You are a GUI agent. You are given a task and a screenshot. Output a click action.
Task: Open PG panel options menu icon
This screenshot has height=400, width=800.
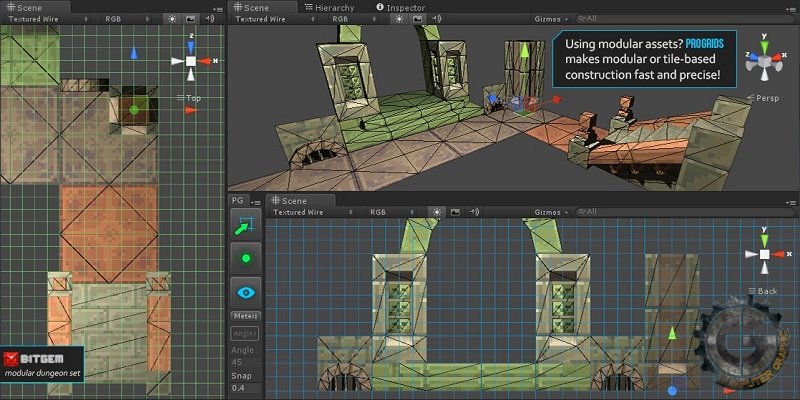point(256,203)
